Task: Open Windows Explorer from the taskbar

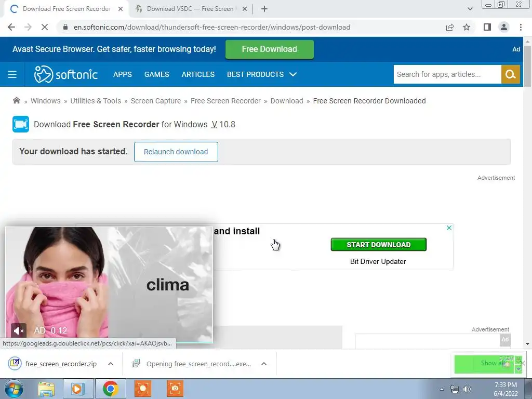Action: 46,389
